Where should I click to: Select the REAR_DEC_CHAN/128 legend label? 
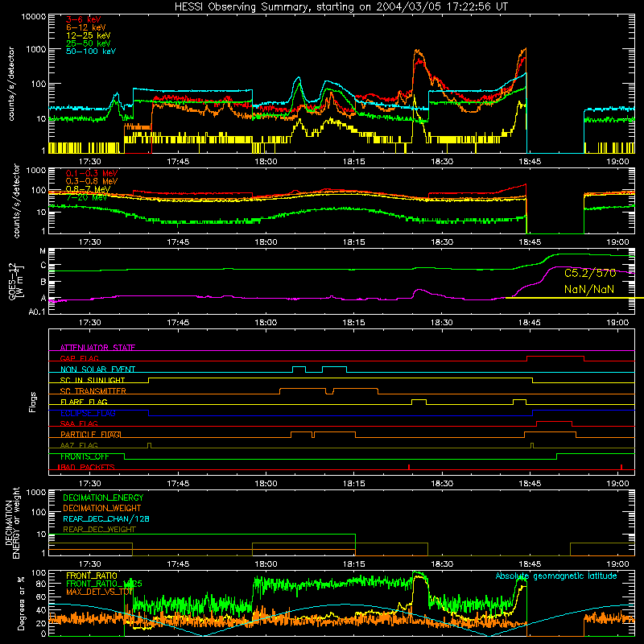106,519
